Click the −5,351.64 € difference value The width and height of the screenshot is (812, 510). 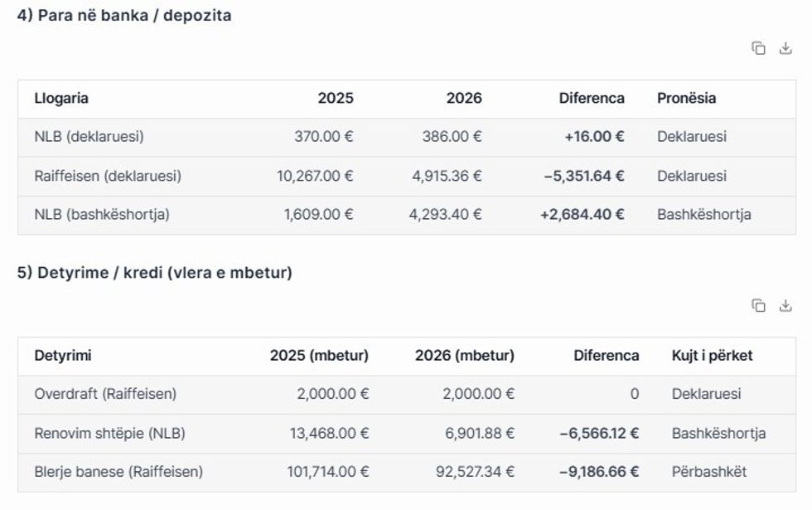pos(583,176)
